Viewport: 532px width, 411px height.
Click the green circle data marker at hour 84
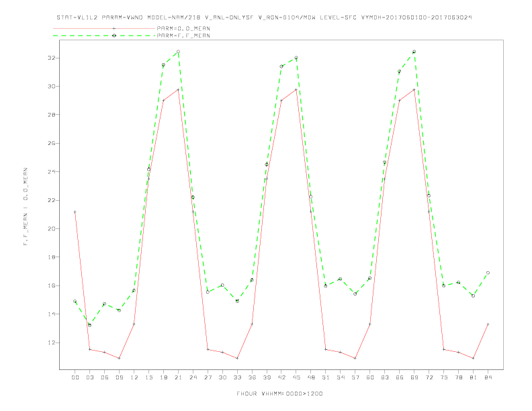488,273
